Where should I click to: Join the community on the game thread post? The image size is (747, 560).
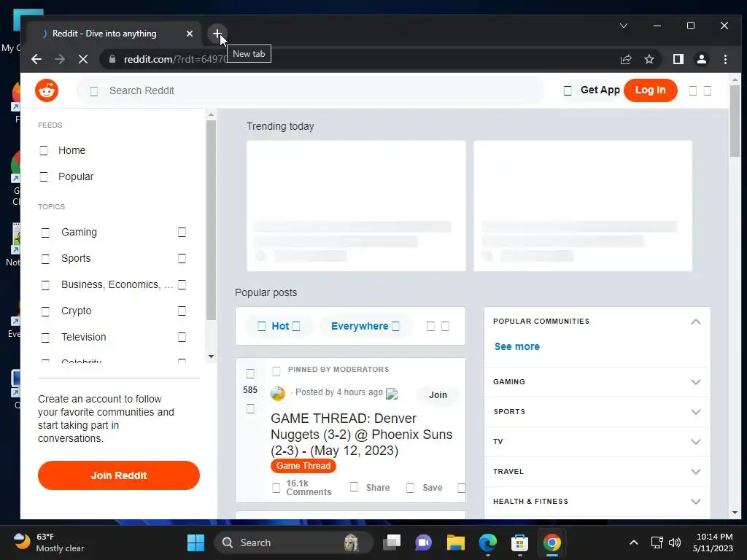click(x=438, y=394)
